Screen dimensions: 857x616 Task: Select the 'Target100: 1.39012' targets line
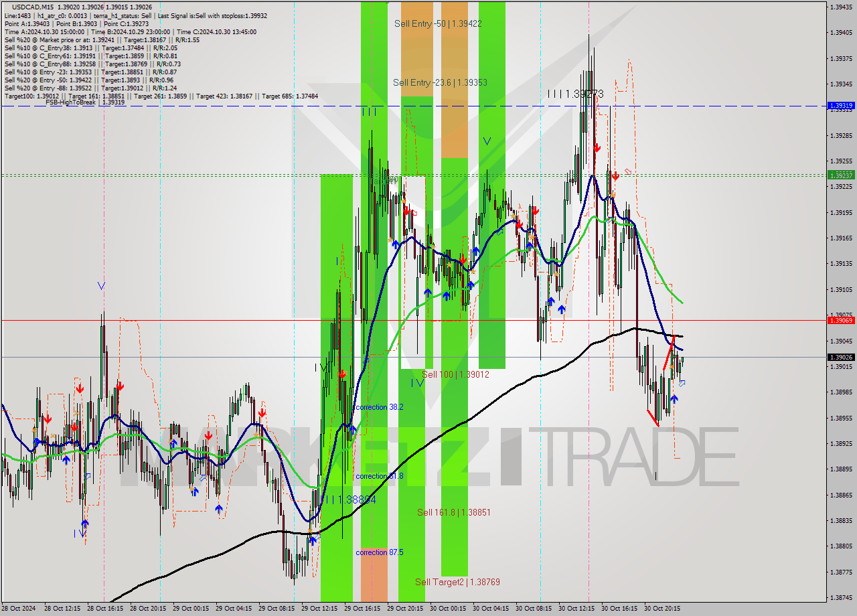pyautogui.click(x=161, y=96)
